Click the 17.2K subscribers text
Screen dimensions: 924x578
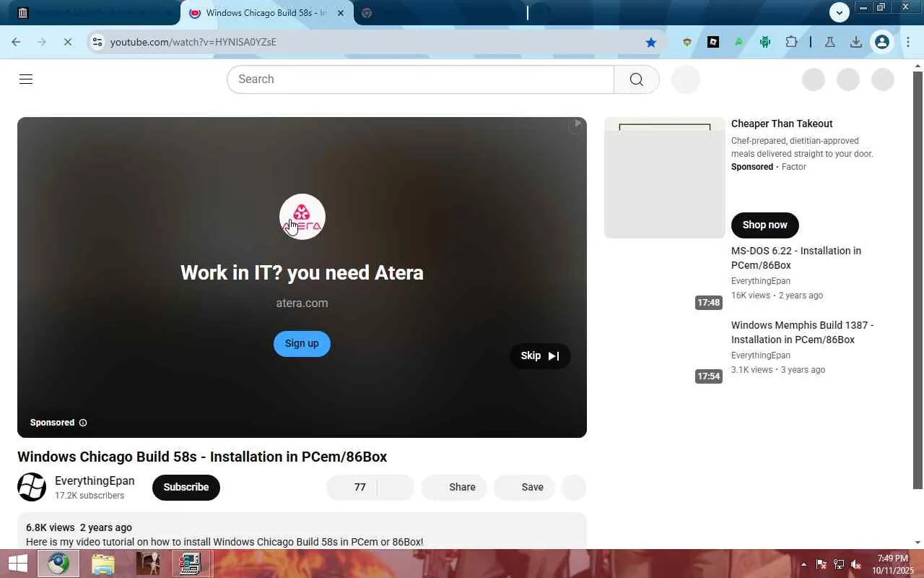click(90, 496)
